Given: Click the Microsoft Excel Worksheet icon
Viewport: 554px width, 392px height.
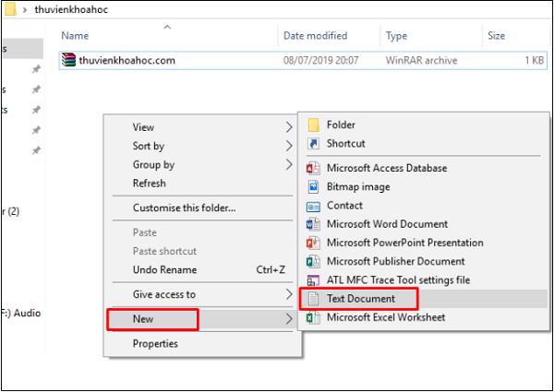Looking at the screenshot, I should (313, 318).
